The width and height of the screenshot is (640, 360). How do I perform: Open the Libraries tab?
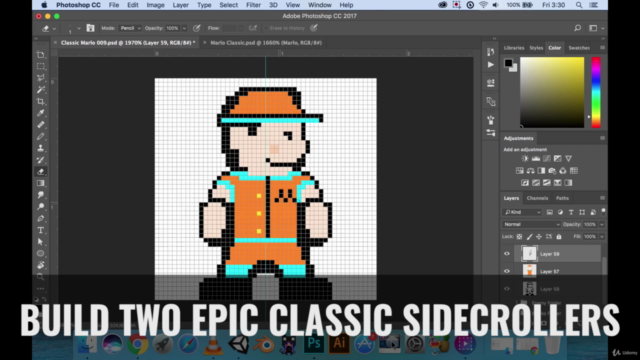(513, 48)
